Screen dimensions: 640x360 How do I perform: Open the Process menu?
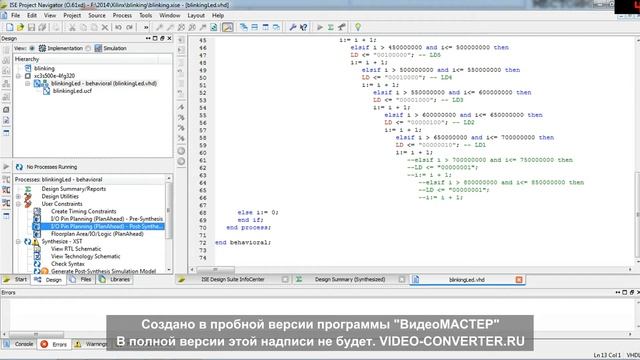point(122,16)
